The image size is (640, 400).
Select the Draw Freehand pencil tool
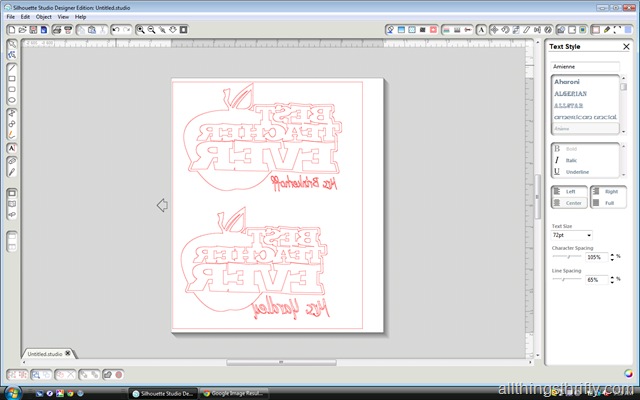coord(12,134)
